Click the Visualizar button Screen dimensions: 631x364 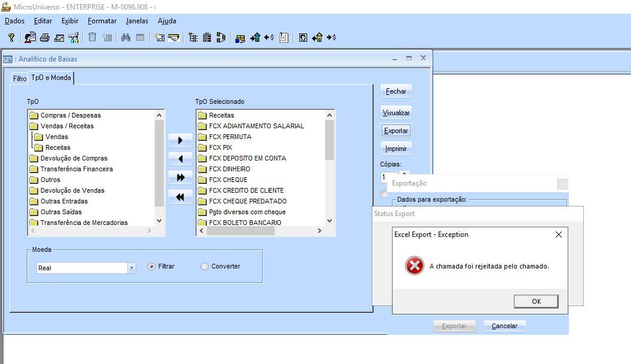point(396,113)
